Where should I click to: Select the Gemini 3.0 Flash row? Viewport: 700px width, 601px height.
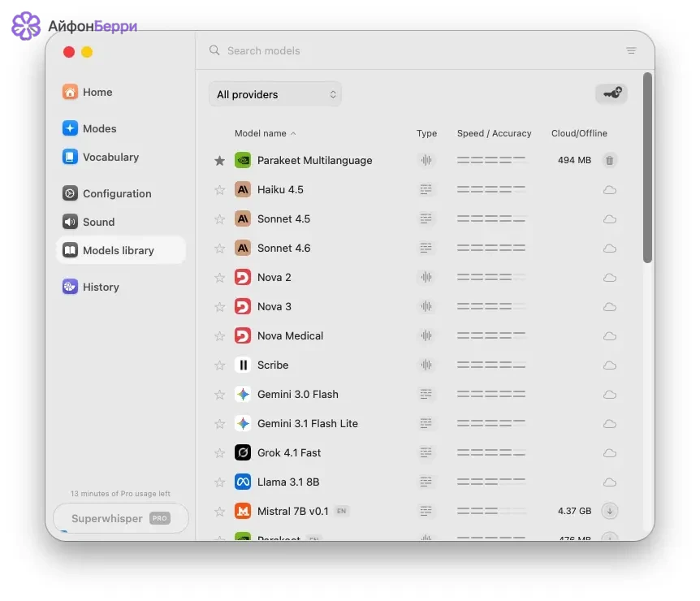coord(416,394)
